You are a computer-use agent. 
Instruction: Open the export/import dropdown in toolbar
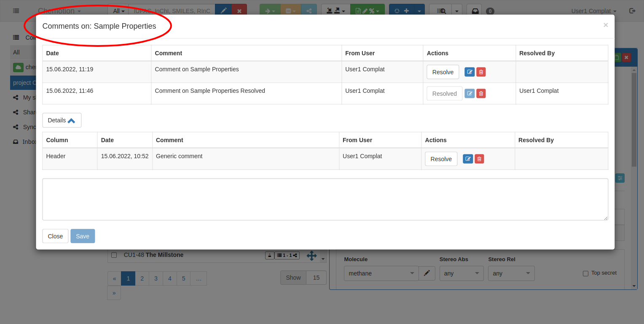[x=335, y=11]
